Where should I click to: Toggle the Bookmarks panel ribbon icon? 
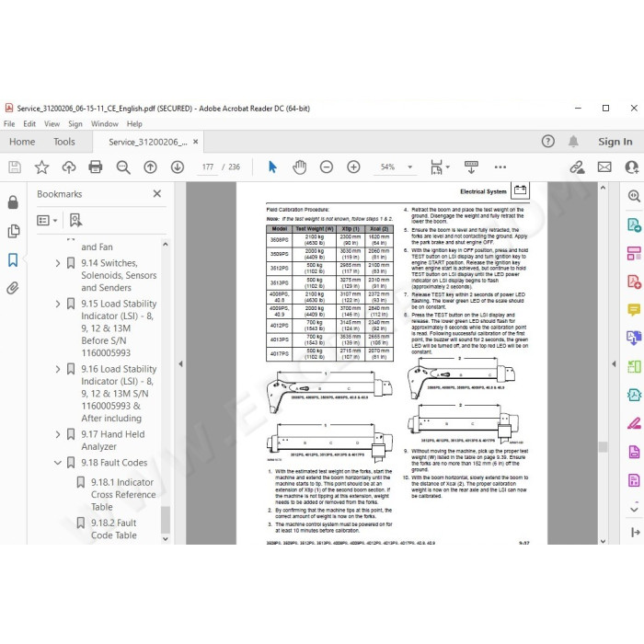[x=13, y=259]
